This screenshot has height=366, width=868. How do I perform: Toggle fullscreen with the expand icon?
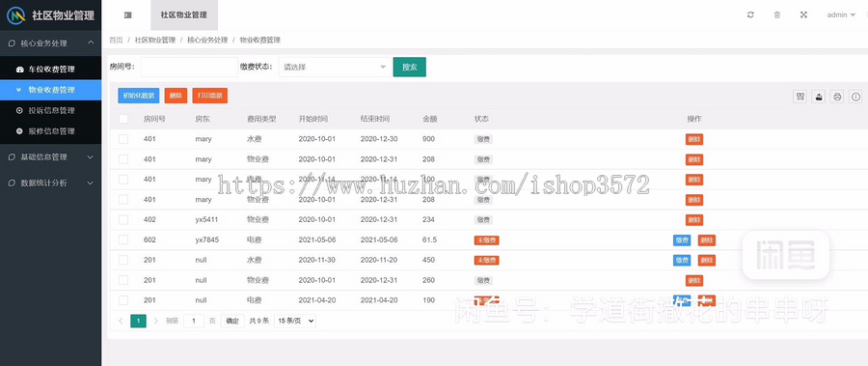803,15
